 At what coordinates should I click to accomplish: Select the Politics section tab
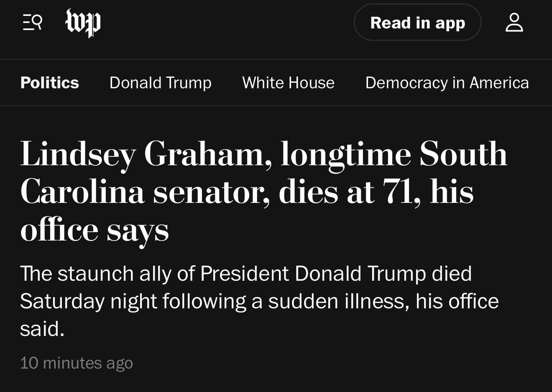point(49,83)
